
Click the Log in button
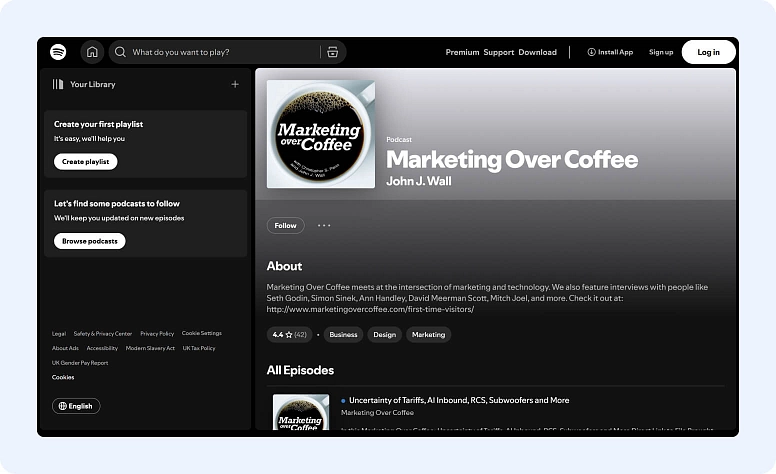click(709, 52)
